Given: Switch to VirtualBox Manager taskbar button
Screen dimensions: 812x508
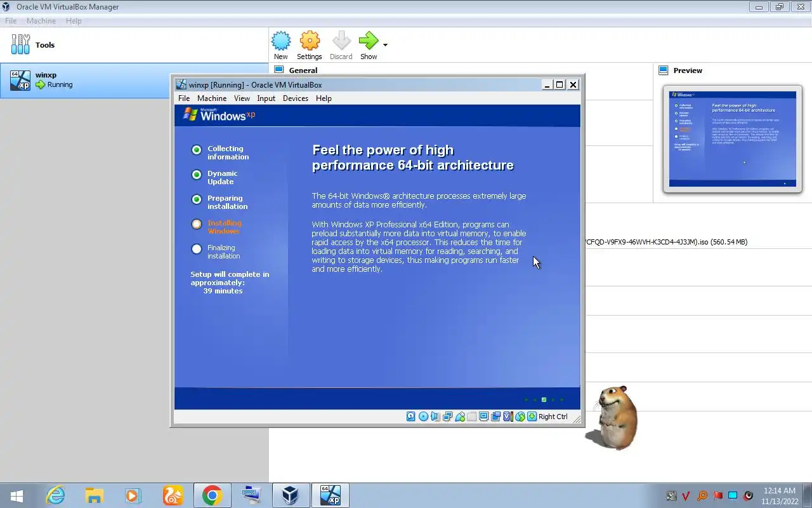Looking at the screenshot, I should pyautogui.click(x=291, y=495).
